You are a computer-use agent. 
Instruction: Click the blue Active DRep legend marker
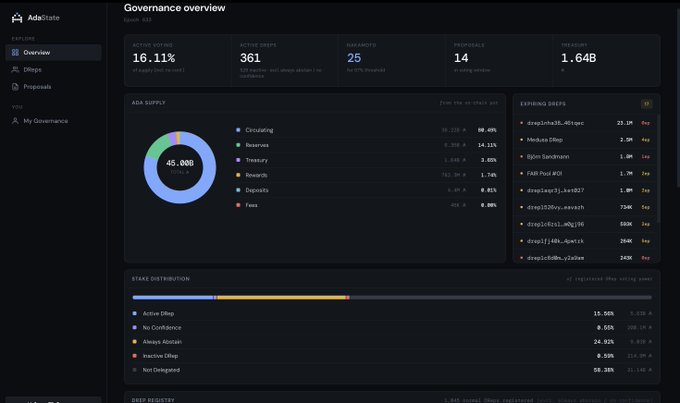(x=134, y=313)
